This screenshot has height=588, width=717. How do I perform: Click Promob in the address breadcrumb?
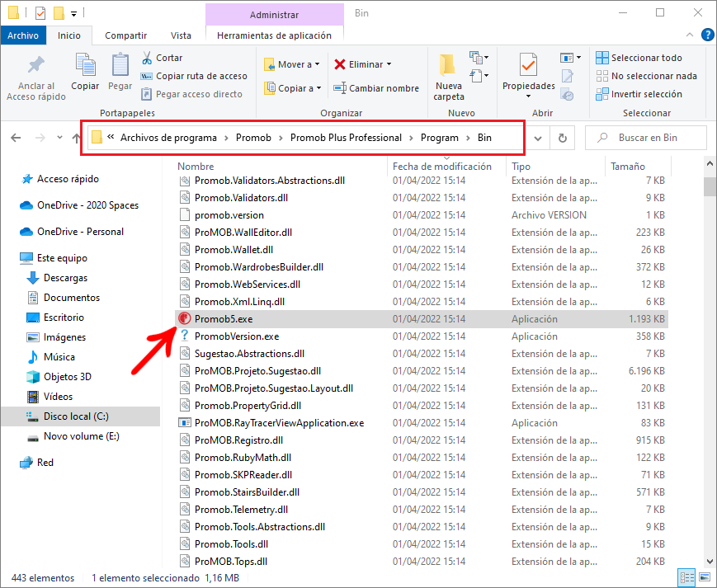coord(253,138)
